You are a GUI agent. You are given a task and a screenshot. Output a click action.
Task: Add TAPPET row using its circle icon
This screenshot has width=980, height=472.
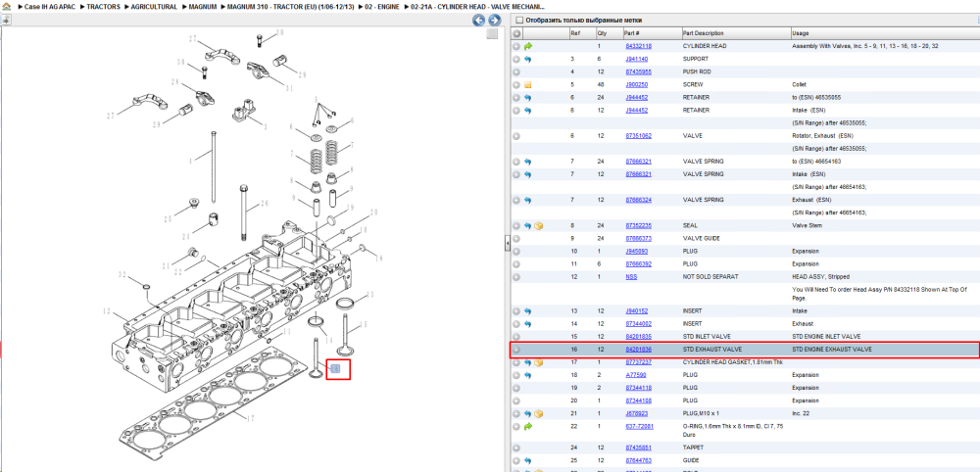point(516,448)
